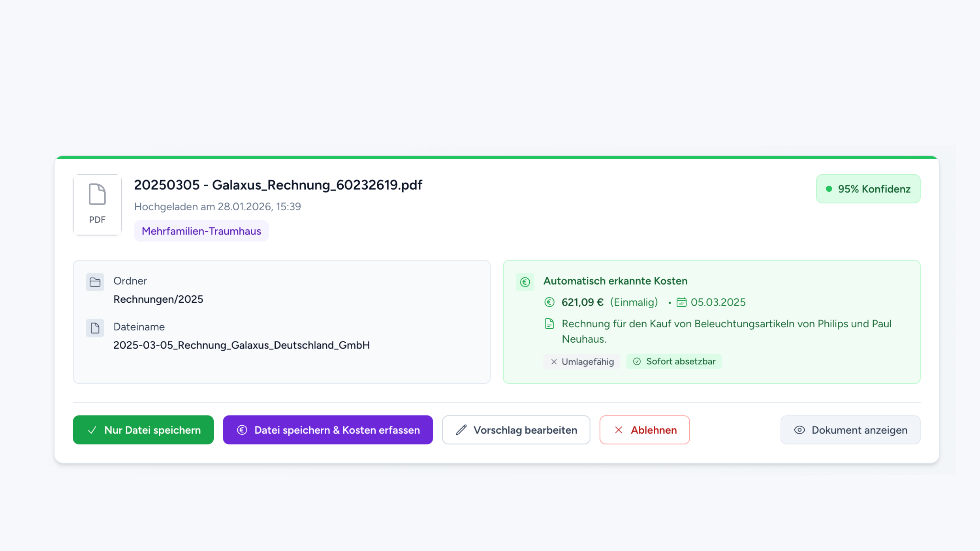This screenshot has height=551, width=980.
Task: Reject the suggestion with Ablehnen
Action: coord(644,430)
